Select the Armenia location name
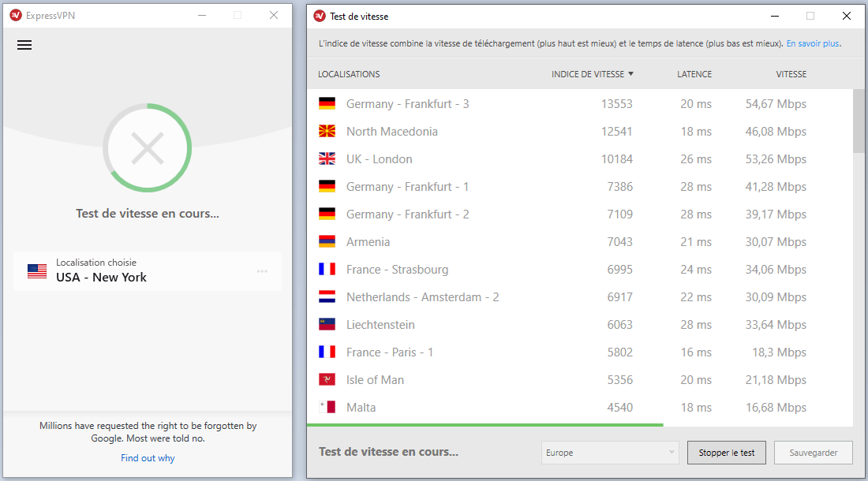868x481 pixels. 369,242
